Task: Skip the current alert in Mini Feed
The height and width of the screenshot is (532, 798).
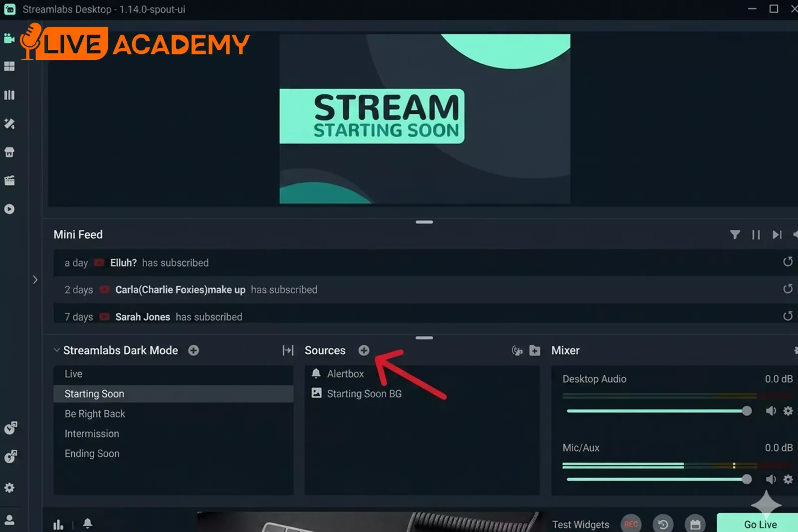Action: (777, 234)
